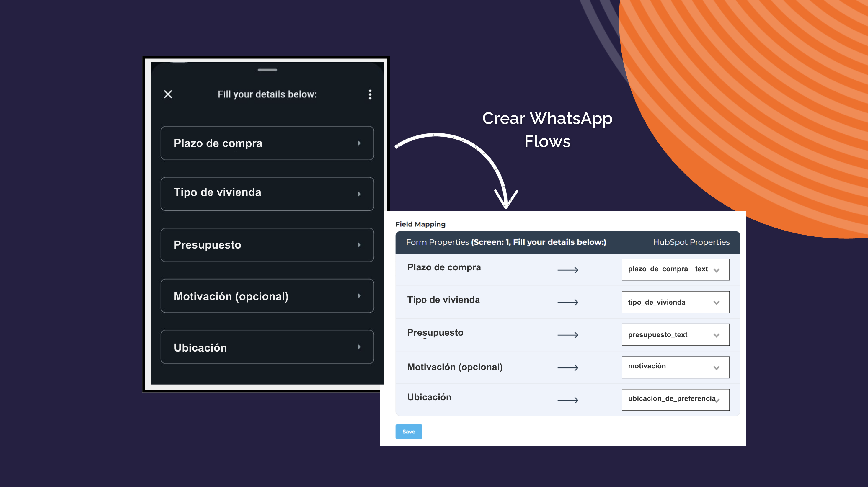
Task: Open the tipo_de_vivienda HubSpot property dropdown
Action: pos(675,302)
